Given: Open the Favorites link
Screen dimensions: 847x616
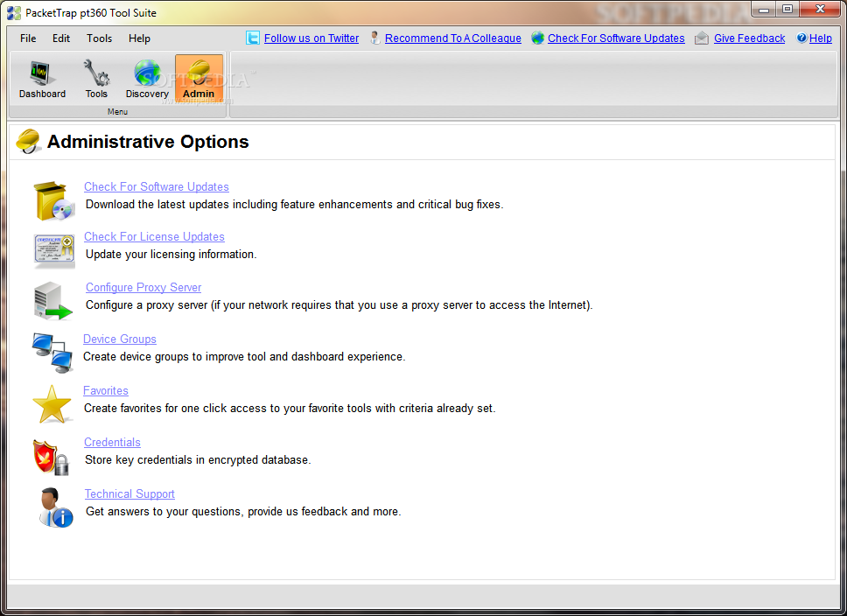Looking at the screenshot, I should click(105, 390).
